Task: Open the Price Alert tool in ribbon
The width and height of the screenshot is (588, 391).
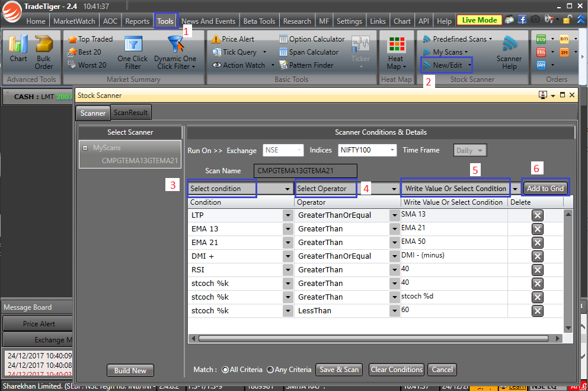Action: (x=233, y=39)
